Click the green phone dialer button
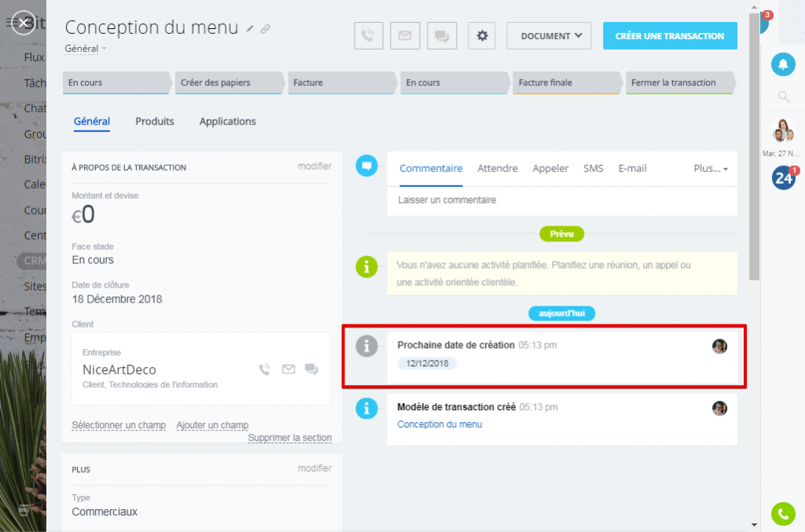805x532 pixels. [783, 513]
